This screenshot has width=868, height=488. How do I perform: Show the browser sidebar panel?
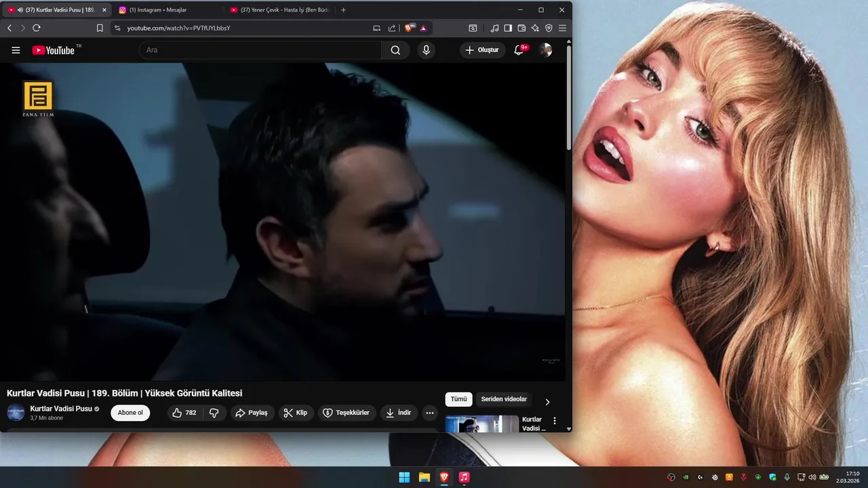(x=508, y=28)
